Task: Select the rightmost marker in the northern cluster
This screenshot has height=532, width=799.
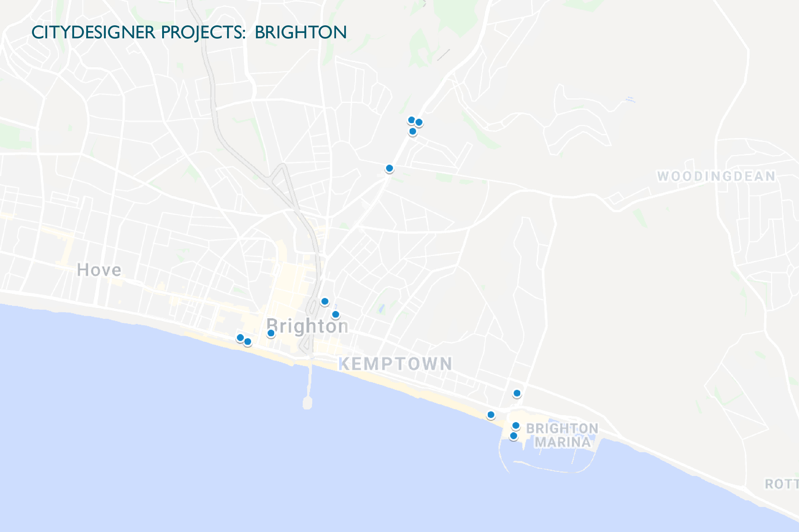Action: coord(419,122)
